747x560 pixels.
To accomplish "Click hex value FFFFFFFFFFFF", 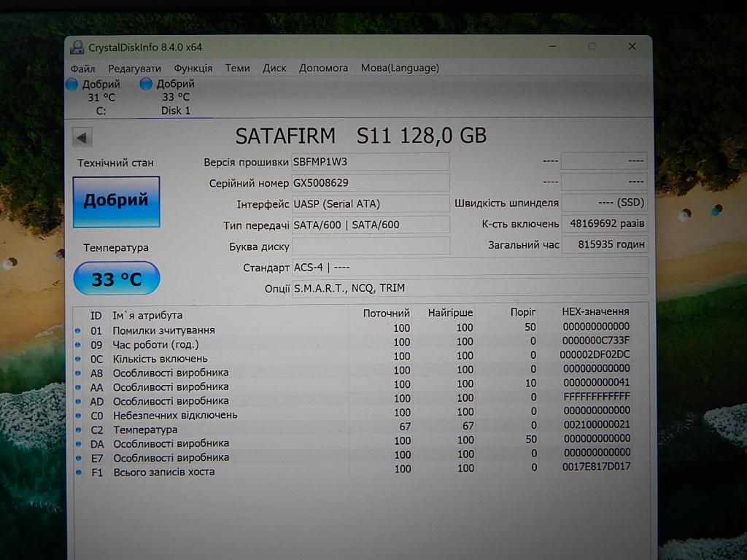I will [597, 396].
